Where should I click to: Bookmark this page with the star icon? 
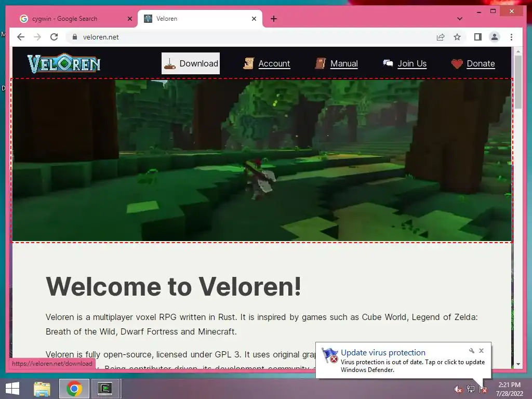457,37
